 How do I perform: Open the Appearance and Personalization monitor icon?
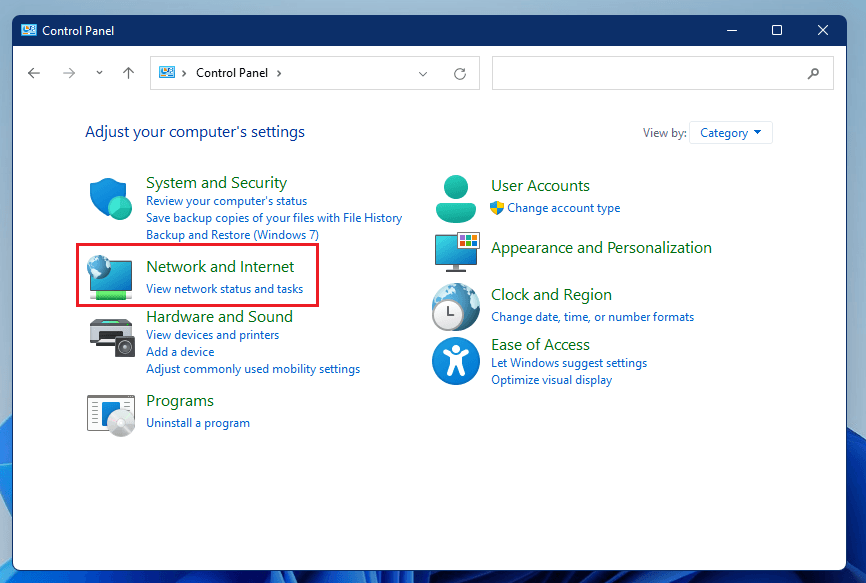pos(457,251)
